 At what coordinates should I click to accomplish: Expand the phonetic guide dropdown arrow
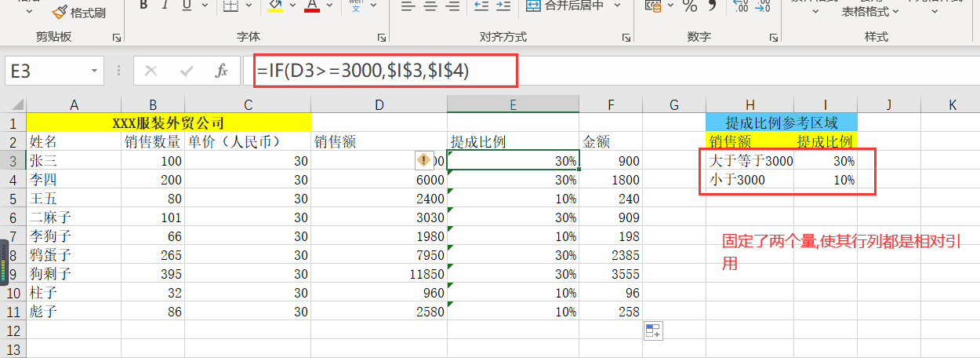(373, 6)
